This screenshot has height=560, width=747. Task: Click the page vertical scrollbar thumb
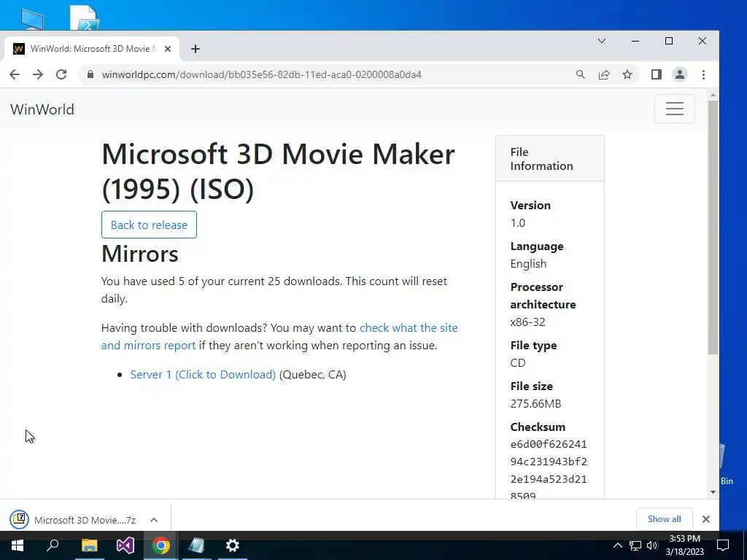click(713, 227)
